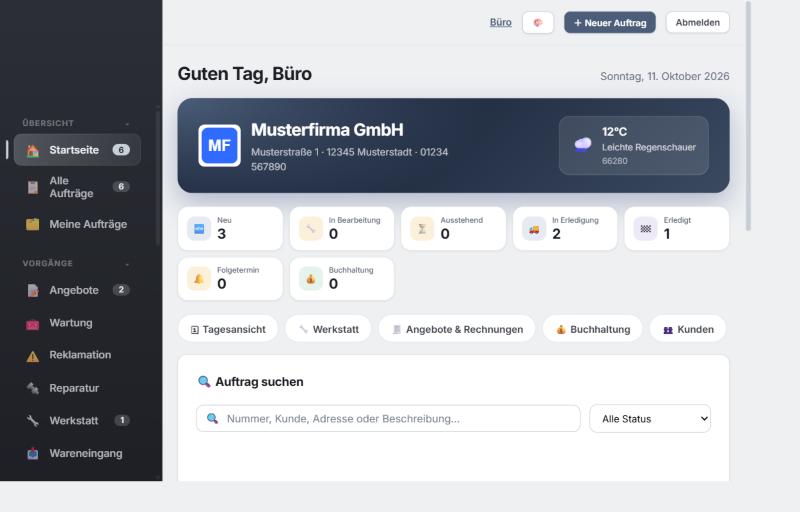Click the In Bearbeitung card icon

pyautogui.click(x=311, y=229)
